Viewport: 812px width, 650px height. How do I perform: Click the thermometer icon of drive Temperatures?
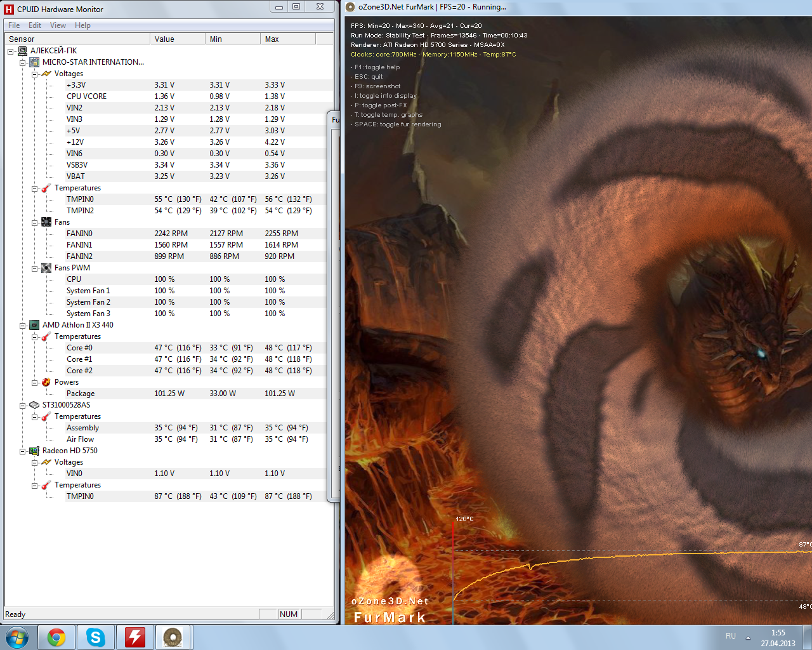tap(46, 416)
